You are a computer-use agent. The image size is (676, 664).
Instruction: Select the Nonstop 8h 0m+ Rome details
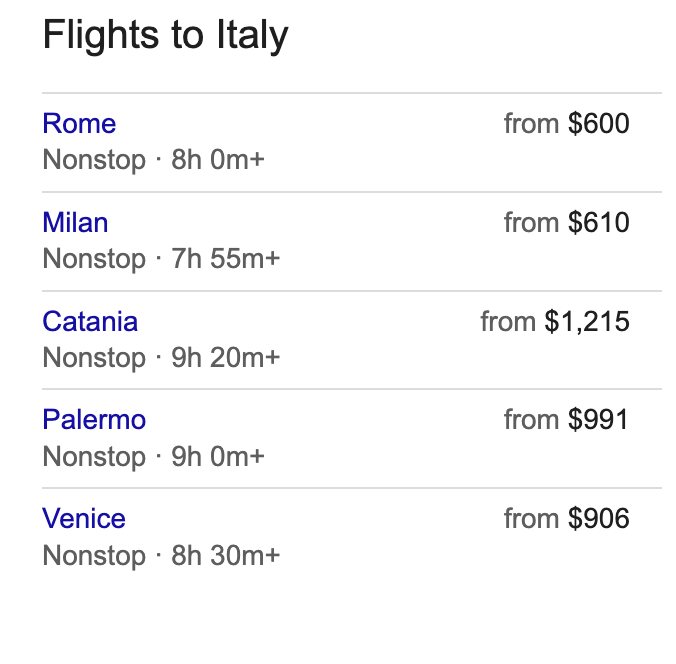tap(153, 160)
